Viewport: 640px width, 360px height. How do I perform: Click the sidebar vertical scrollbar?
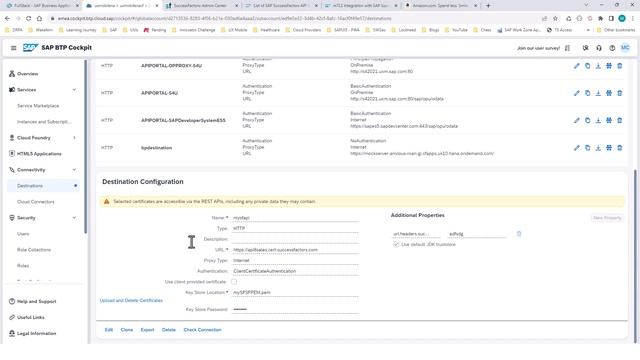(x=85, y=147)
